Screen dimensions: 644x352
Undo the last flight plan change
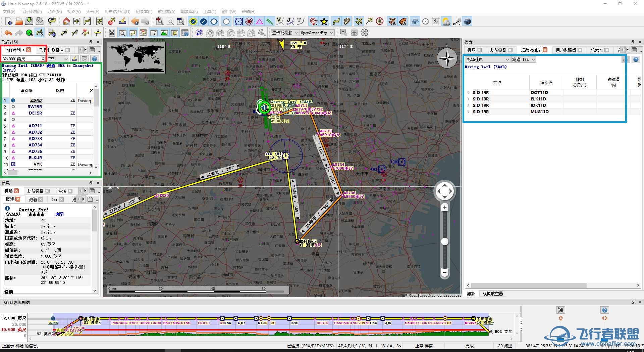[8, 33]
